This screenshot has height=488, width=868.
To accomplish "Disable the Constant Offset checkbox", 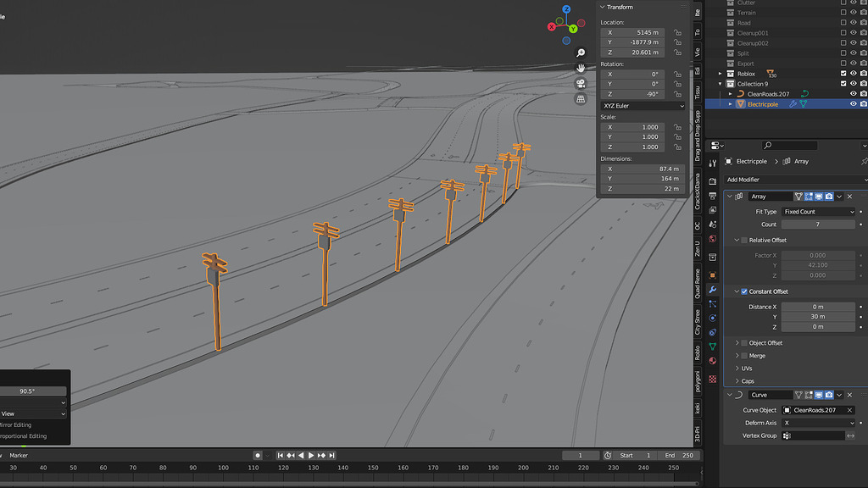I will click(744, 291).
